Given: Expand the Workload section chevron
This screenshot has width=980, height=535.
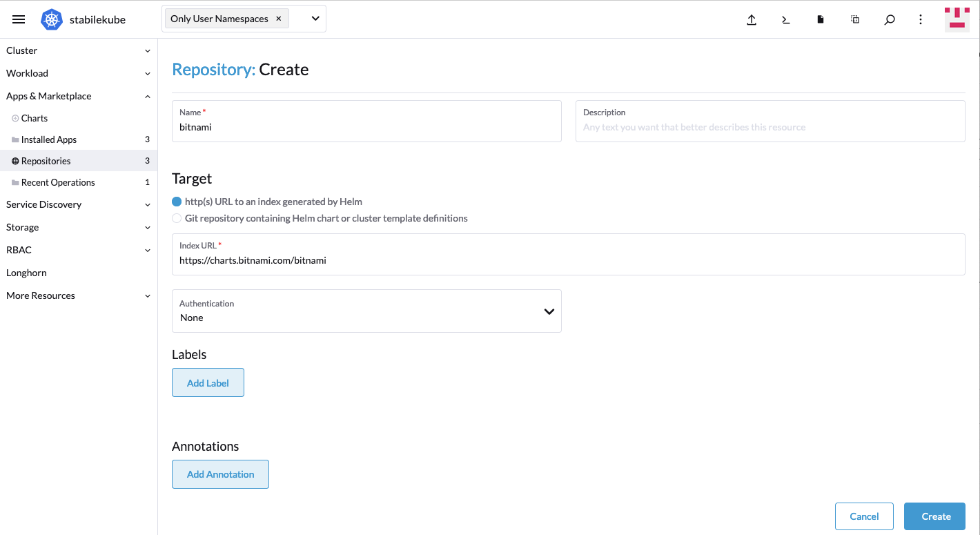Looking at the screenshot, I should [x=148, y=74].
